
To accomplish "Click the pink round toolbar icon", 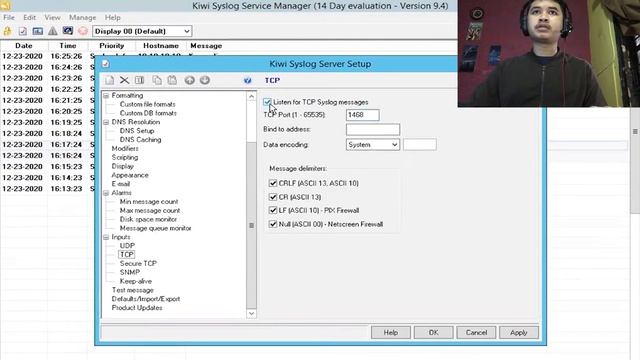I will pyautogui.click(x=83, y=31).
